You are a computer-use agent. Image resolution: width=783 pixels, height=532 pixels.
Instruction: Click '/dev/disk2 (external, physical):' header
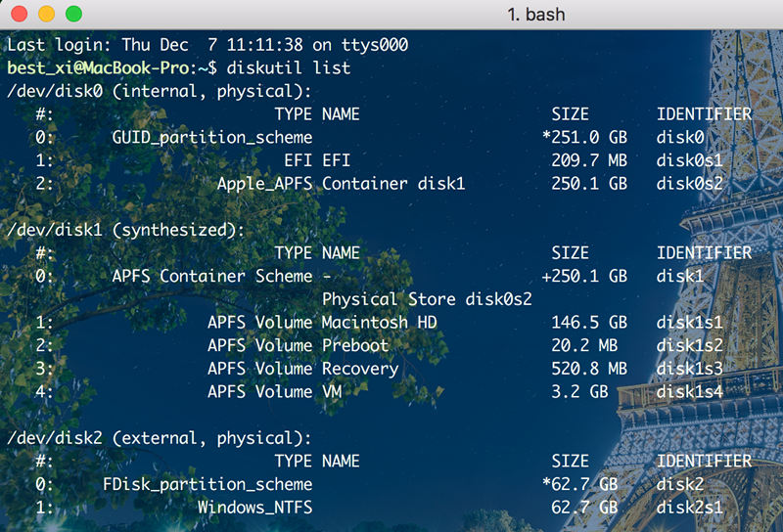click(x=160, y=438)
